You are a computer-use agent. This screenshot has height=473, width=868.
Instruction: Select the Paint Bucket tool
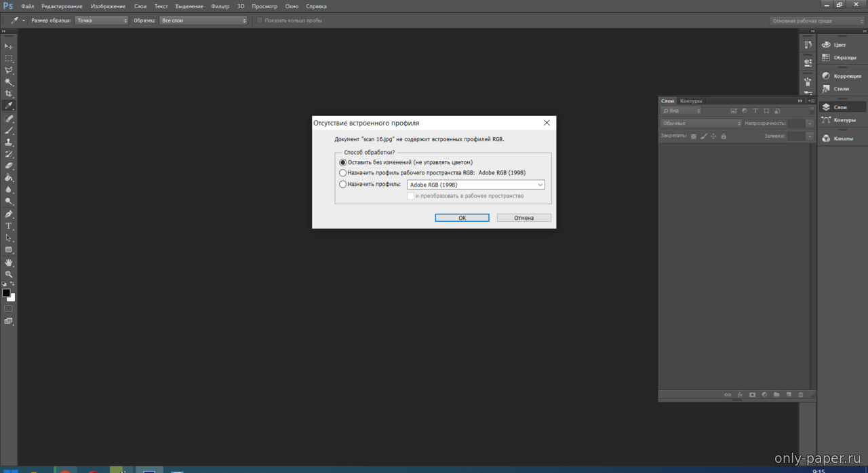(9, 178)
